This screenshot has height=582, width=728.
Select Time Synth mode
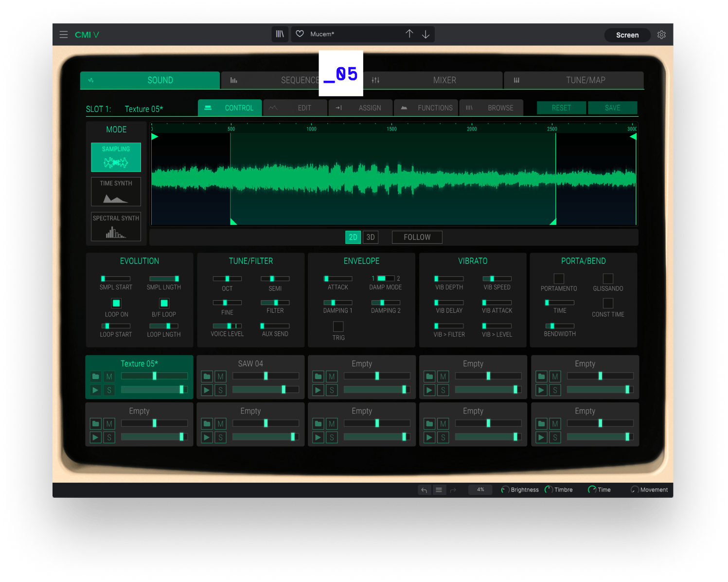click(x=116, y=192)
